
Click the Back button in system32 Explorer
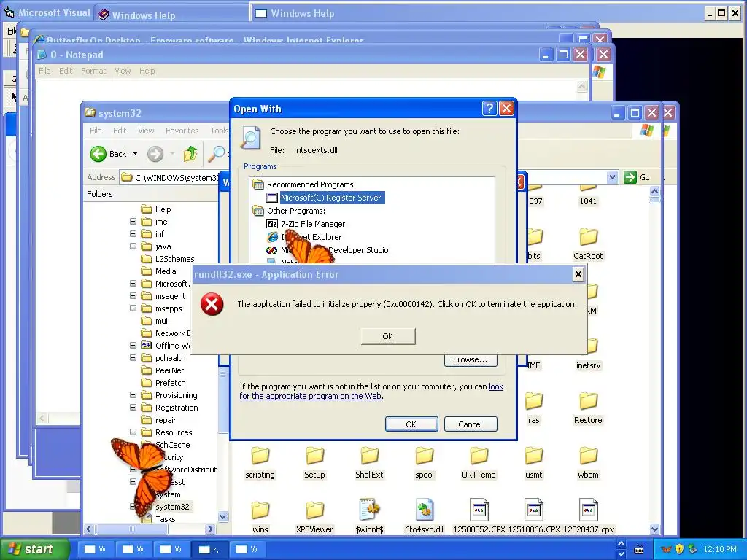109,154
